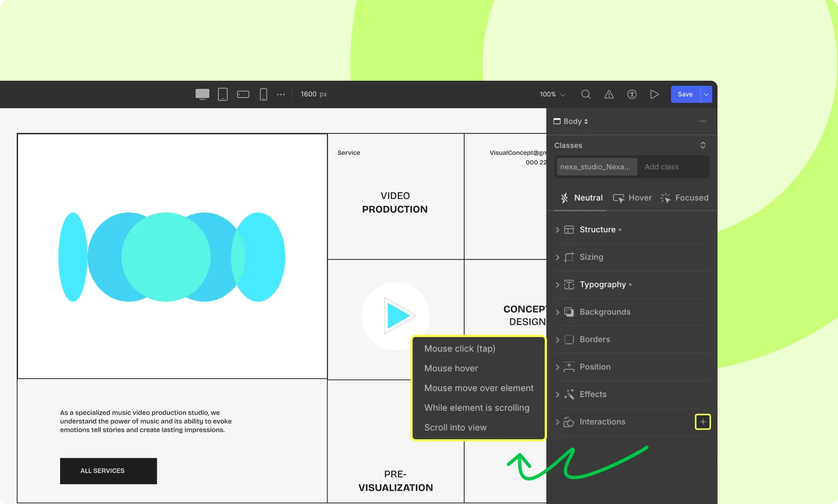Image resolution: width=838 pixels, height=504 pixels.
Task: Switch to landscape mobile viewport
Action: click(x=243, y=94)
